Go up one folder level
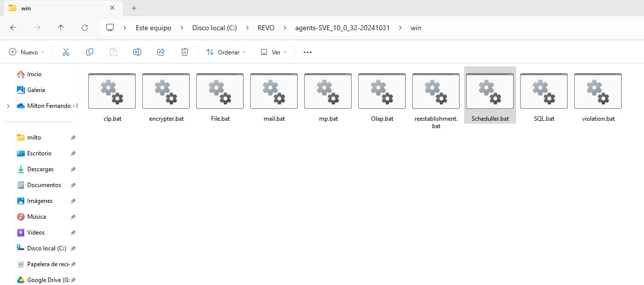Viewport: 644px width, 285px height. (x=61, y=28)
